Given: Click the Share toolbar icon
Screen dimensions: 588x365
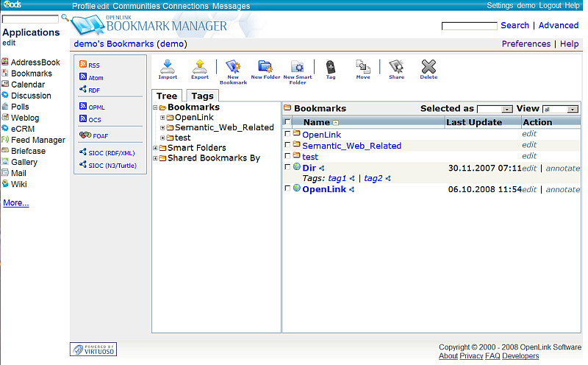Looking at the screenshot, I should click(x=396, y=68).
